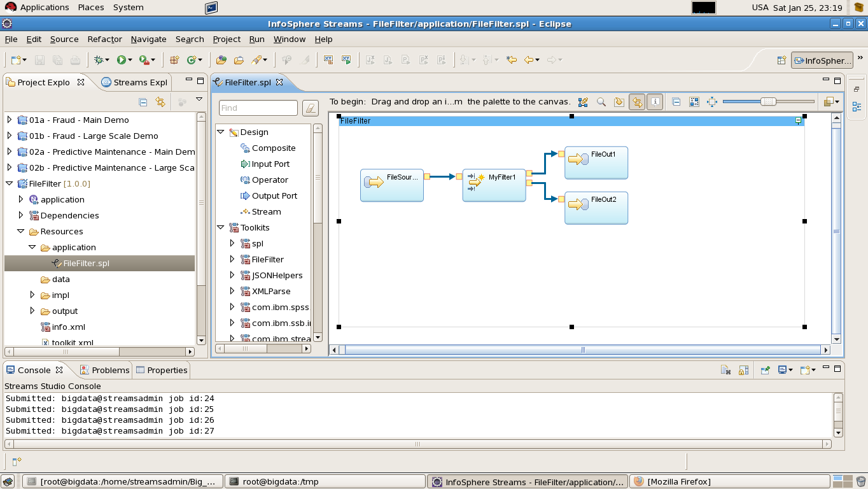Image resolution: width=868 pixels, height=489 pixels.
Task: Open the Navigate menu
Action: [148, 39]
